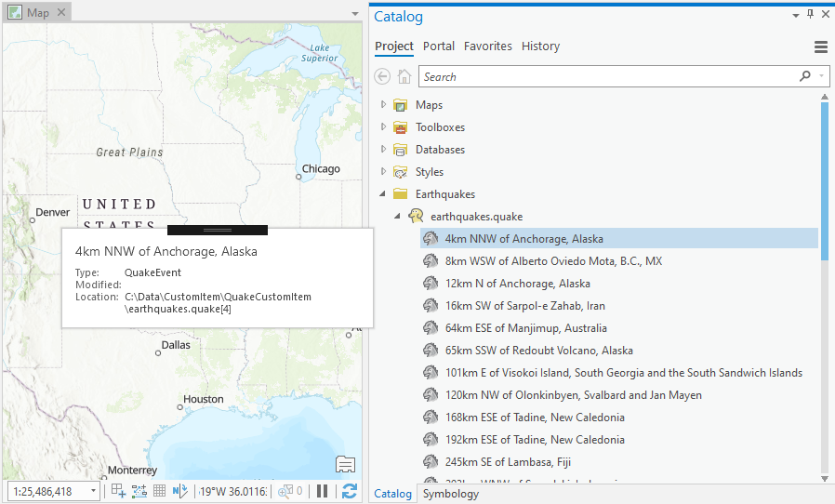Select the Maps tree label
This screenshot has width=835, height=504.
pyautogui.click(x=430, y=105)
